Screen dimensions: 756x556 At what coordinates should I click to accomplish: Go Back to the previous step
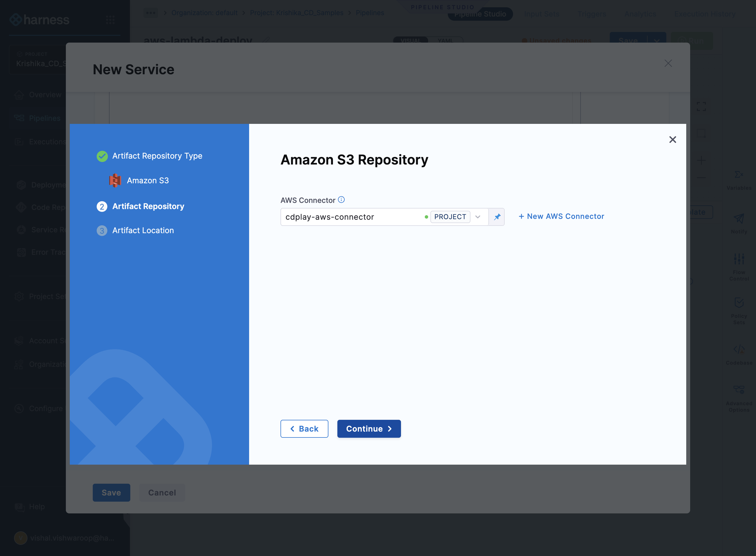304,428
